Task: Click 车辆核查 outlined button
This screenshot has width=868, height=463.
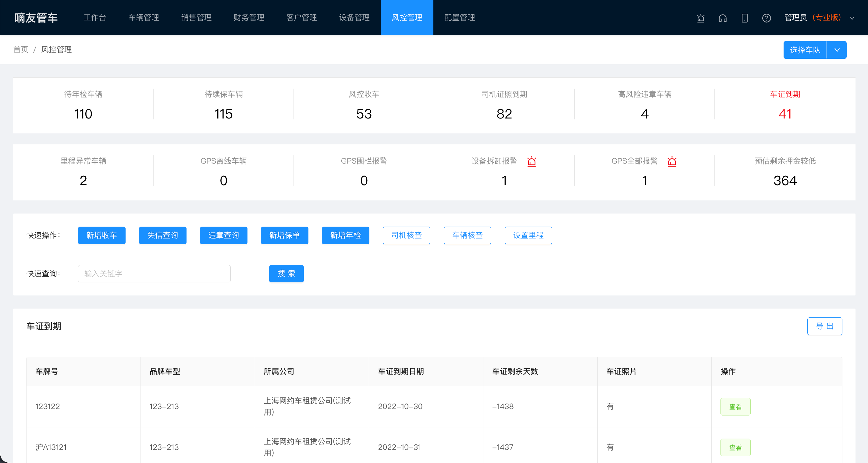Action: click(467, 235)
